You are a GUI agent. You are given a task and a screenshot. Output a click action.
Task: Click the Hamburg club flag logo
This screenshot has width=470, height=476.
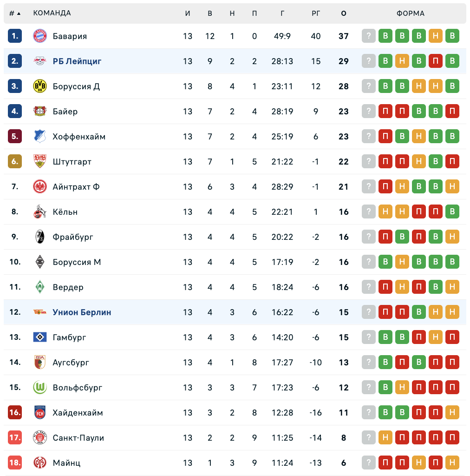[x=40, y=337]
